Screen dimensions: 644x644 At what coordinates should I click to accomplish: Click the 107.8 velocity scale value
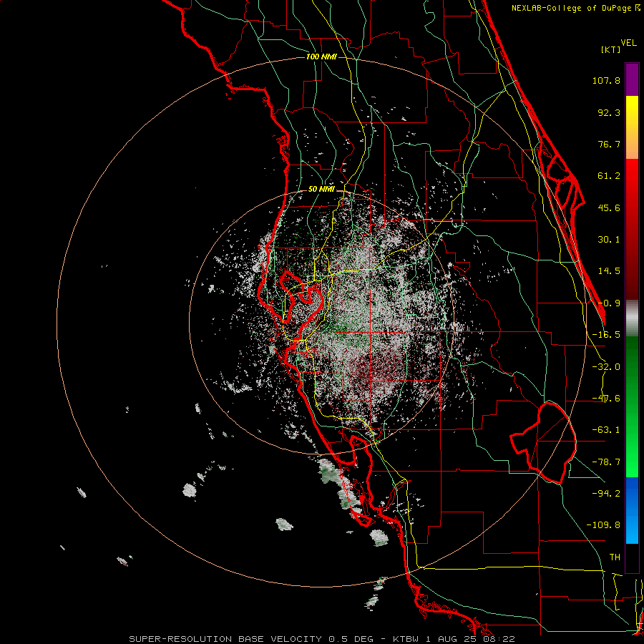coord(606,80)
